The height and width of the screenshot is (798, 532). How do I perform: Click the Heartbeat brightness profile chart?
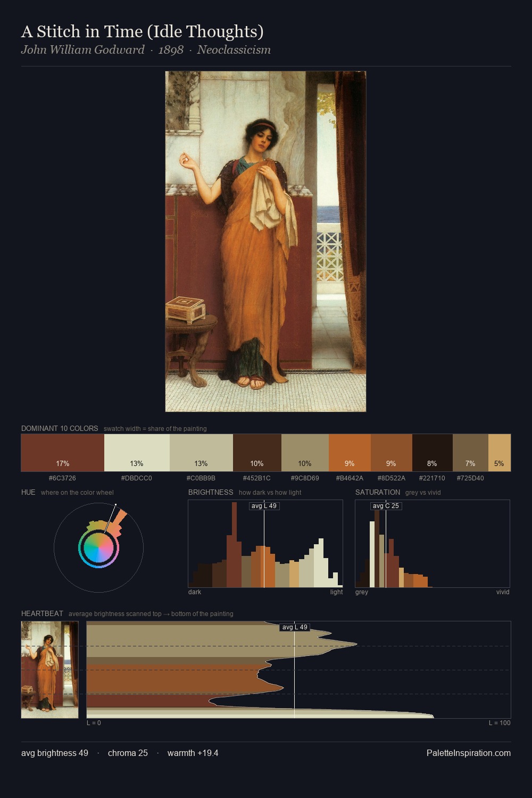click(298, 670)
